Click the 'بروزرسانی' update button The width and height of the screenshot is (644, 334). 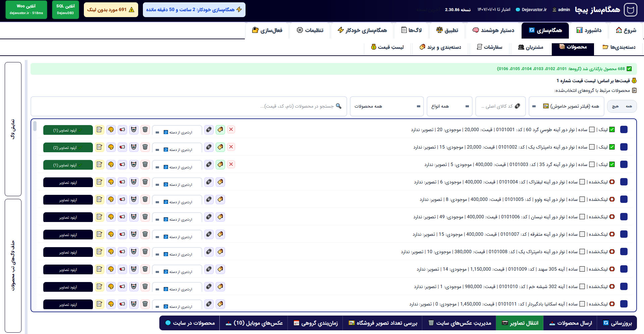pyautogui.click(x=618, y=323)
